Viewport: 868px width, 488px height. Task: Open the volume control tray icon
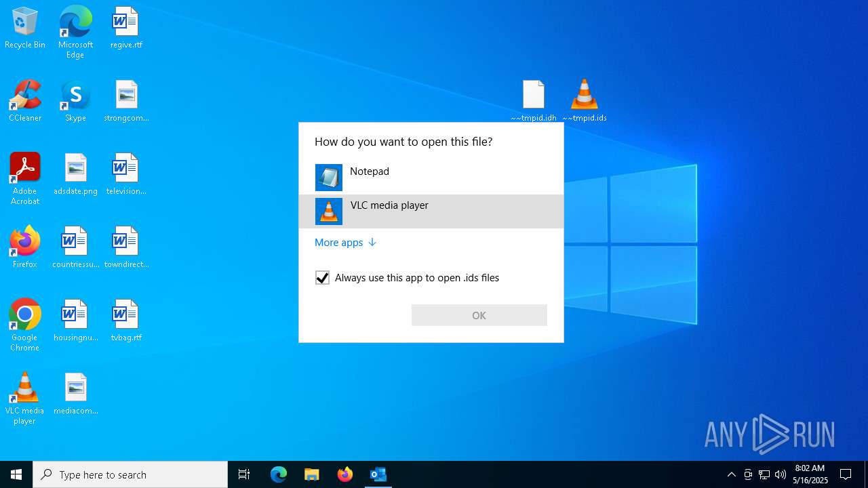tap(781, 474)
